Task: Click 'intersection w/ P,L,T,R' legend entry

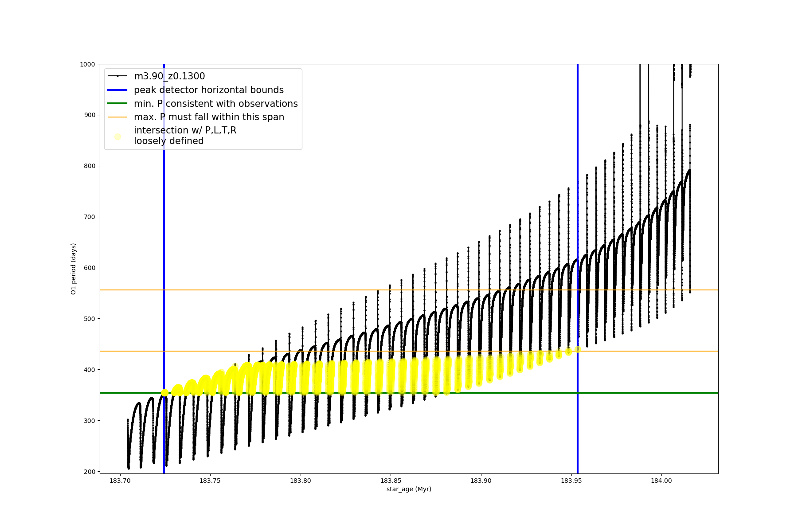Action: click(185, 130)
